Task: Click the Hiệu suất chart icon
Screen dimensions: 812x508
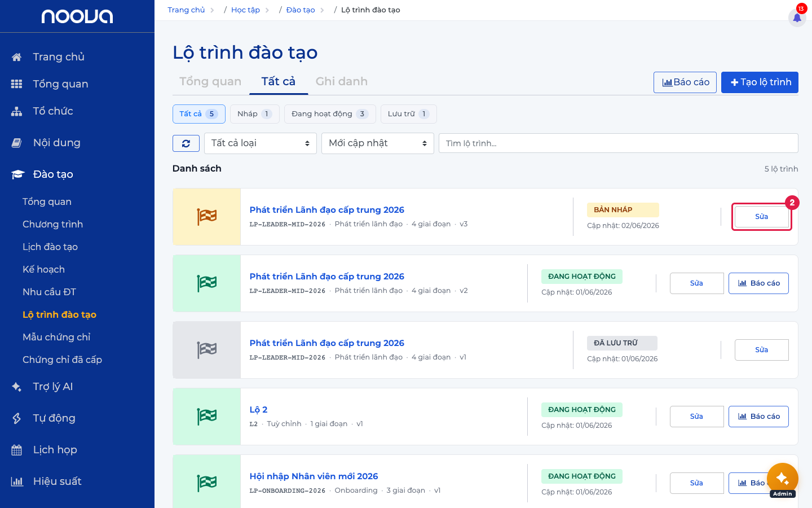Action: (17, 481)
